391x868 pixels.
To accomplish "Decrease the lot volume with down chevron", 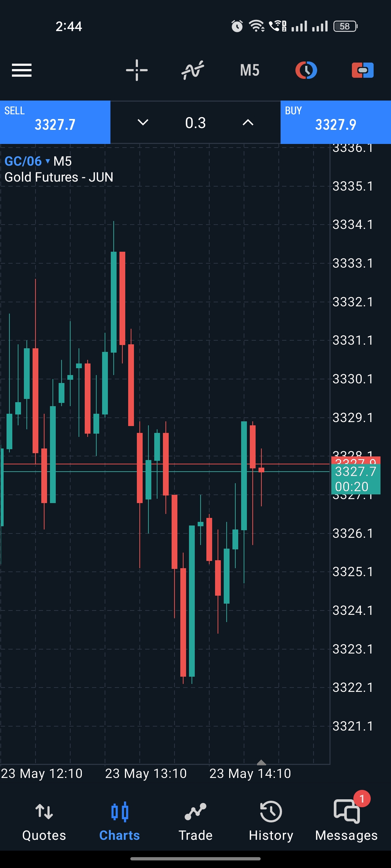I will 143,123.
